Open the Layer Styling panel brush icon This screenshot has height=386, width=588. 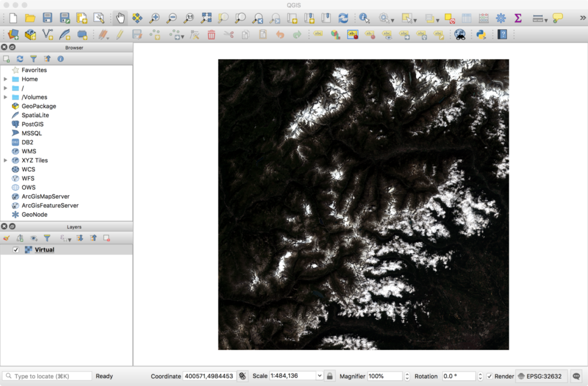6,238
